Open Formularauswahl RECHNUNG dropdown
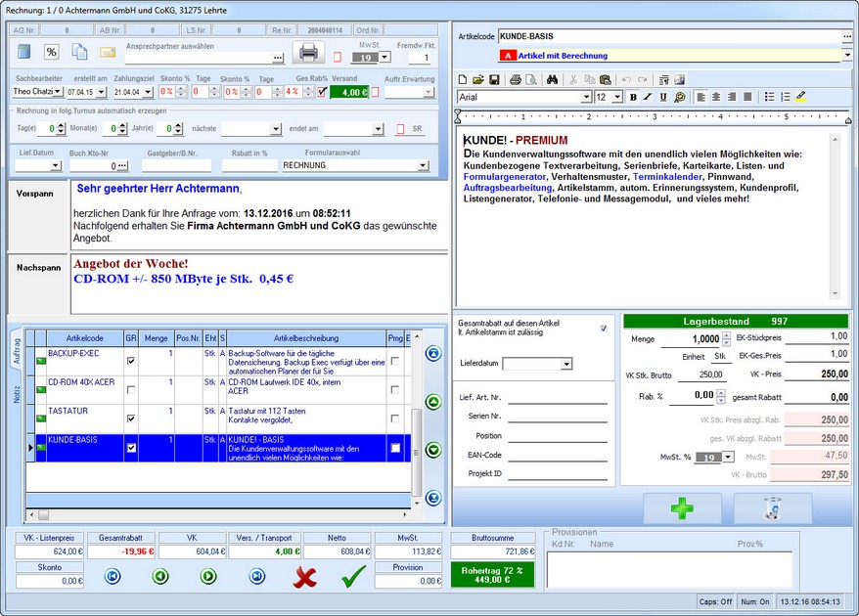The image size is (859, 616). [x=423, y=165]
